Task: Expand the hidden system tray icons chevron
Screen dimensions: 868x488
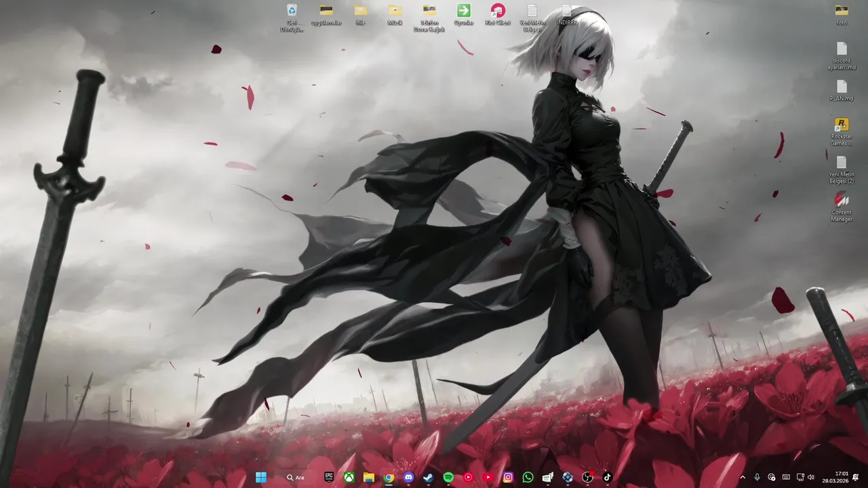Action: [743, 477]
